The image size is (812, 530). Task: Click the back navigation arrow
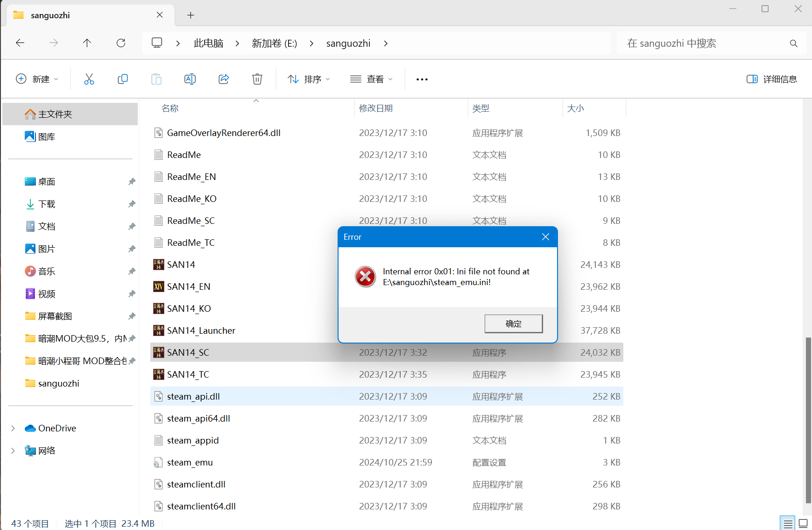point(20,43)
